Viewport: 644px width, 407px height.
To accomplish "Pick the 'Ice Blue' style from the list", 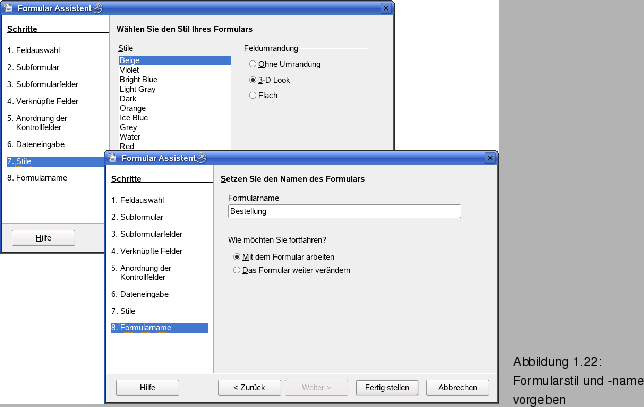I will click(x=133, y=115).
